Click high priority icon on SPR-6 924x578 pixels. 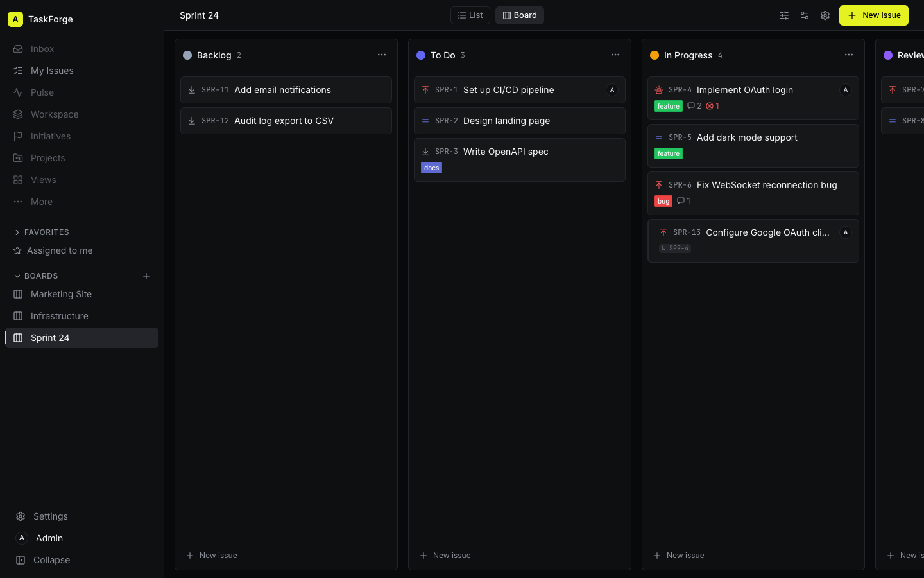[x=659, y=185]
